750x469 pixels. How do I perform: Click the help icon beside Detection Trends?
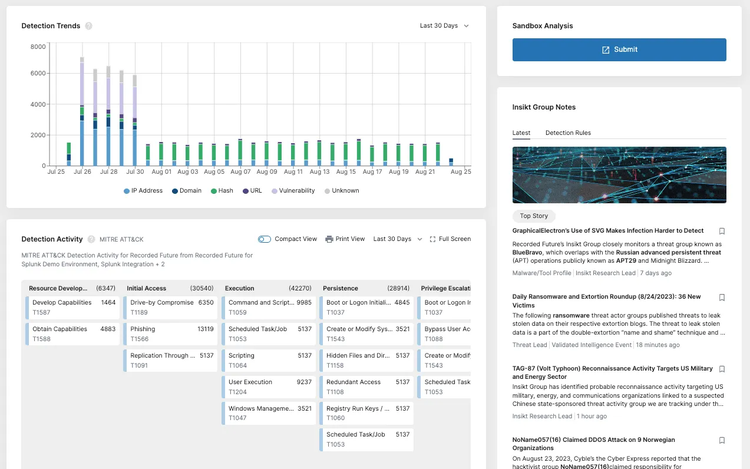click(89, 26)
